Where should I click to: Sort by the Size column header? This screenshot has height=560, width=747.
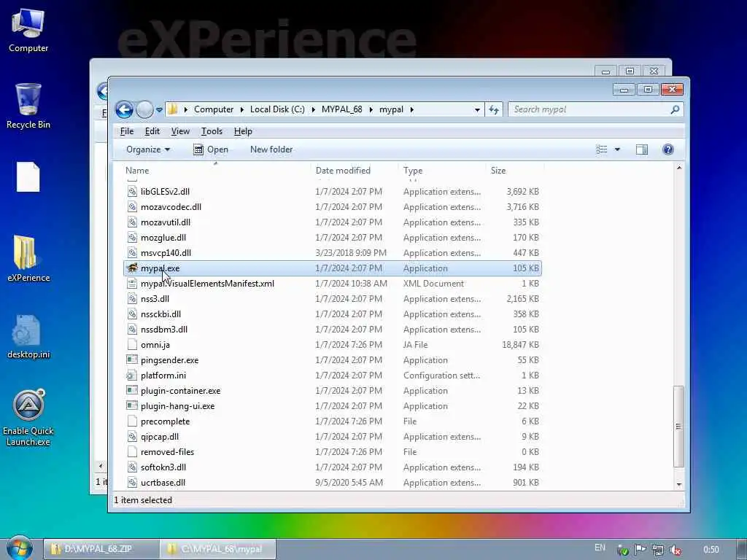coord(514,171)
